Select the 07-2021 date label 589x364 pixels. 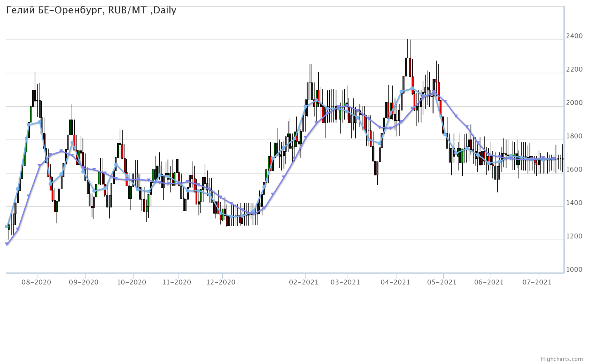pos(537,282)
